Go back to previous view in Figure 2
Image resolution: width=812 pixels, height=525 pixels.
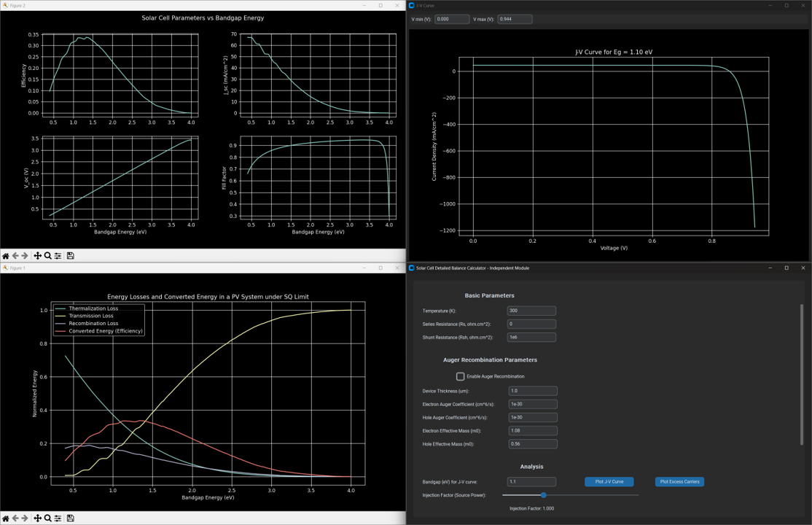tap(15, 255)
